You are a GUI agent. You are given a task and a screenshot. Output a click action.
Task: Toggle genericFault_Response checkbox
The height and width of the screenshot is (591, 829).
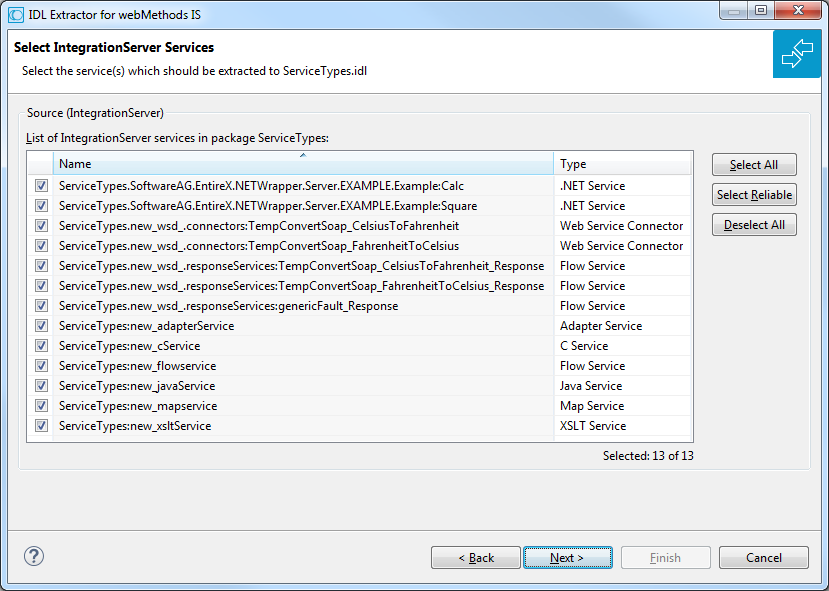[x=41, y=306]
